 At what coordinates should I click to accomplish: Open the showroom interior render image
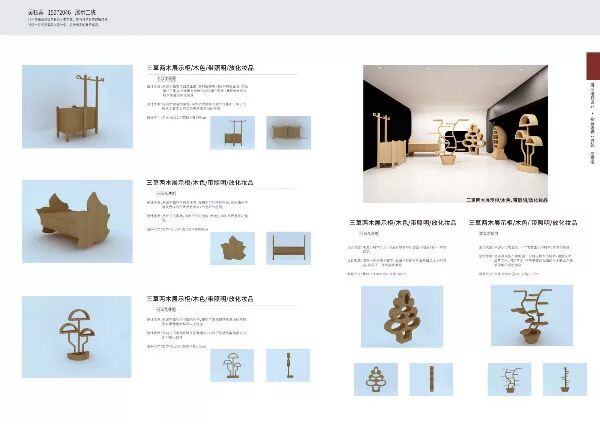coord(455,134)
